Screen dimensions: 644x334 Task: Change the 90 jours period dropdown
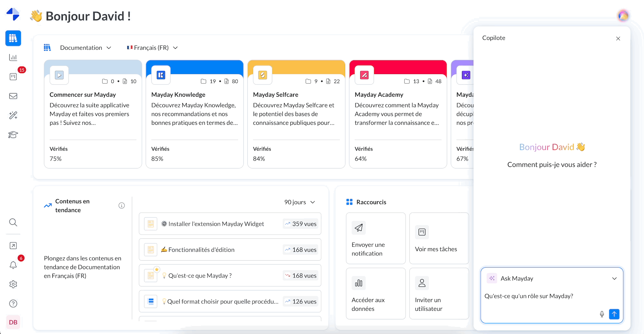pos(299,202)
